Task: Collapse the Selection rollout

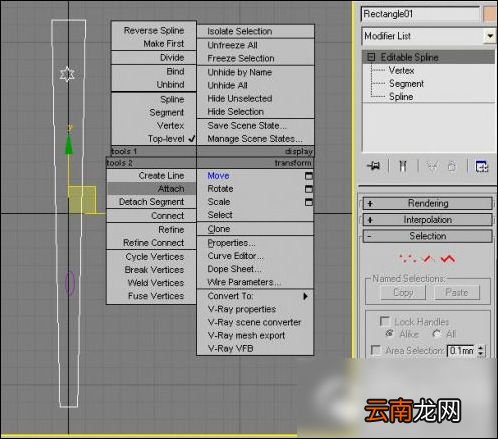Action: (428, 236)
